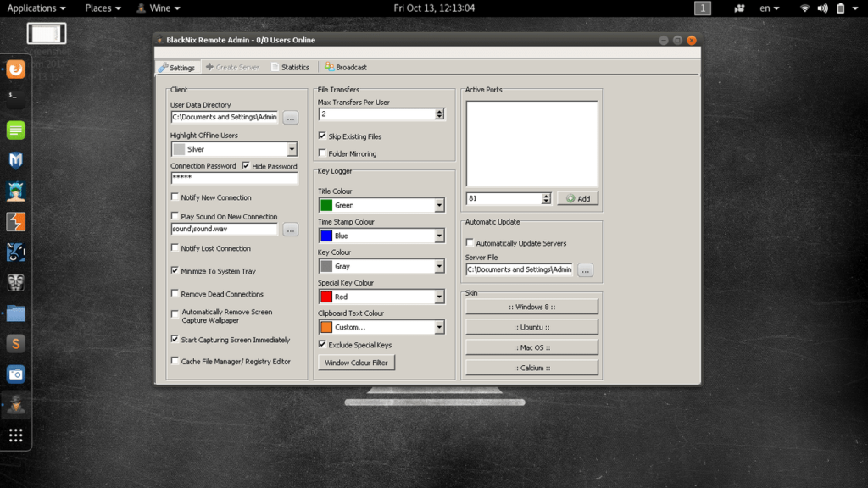Uncheck Start Capturing Screen Immediately
Viewport: 868px width, 488px height.
tap(175, 339)
